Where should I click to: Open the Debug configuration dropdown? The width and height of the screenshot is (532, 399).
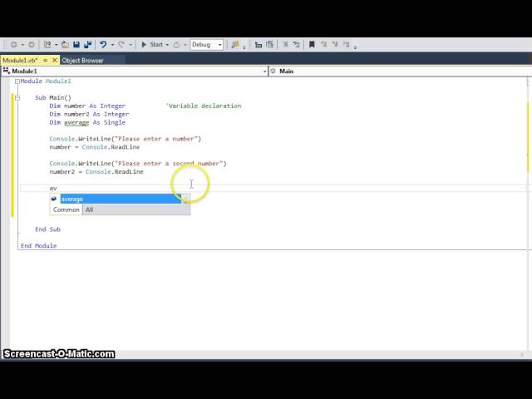[x=207, y=44]
